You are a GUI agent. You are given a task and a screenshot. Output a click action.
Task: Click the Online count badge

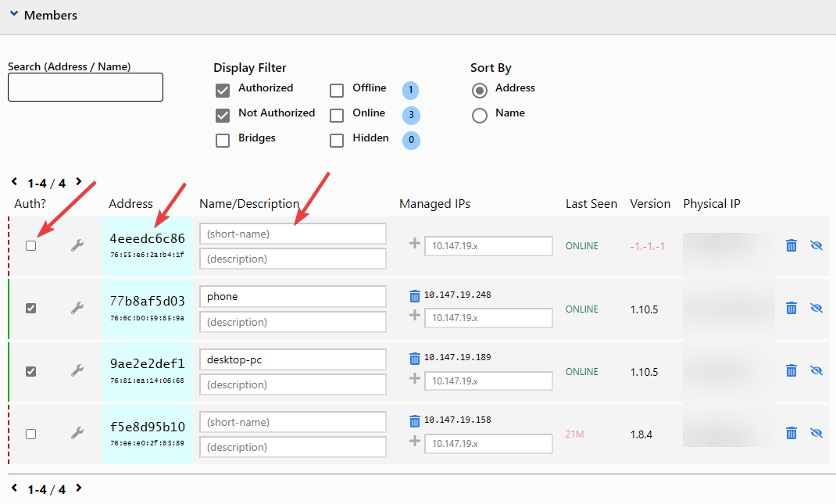[x=411, y=115]
